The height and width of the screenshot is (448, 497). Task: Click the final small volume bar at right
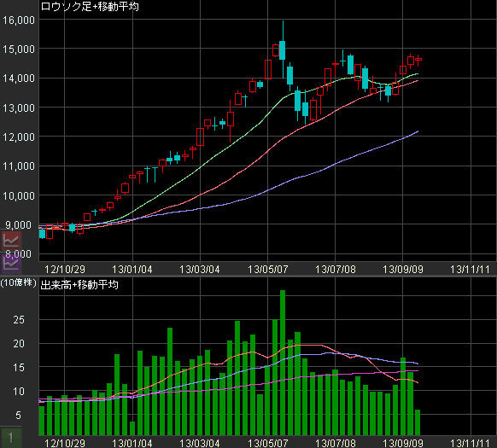pos(418,422)
